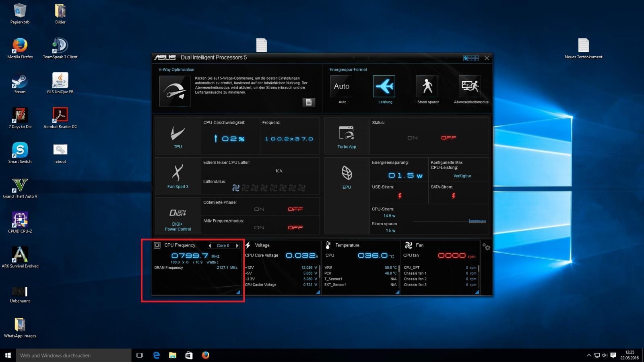The image size is (644, 362).
Task: Start the 5-Way Optimization speedometer icon
Action: (x=175, y=91)
